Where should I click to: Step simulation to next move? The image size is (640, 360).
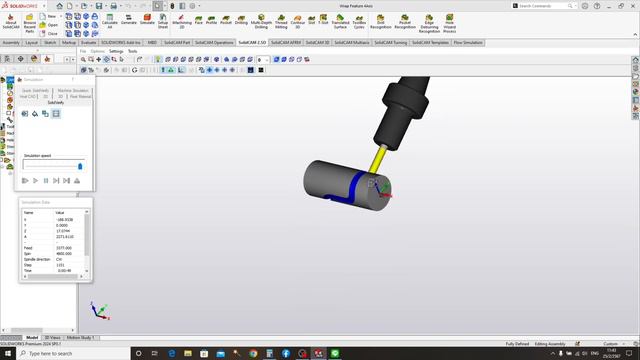click(x=56, y=180)
